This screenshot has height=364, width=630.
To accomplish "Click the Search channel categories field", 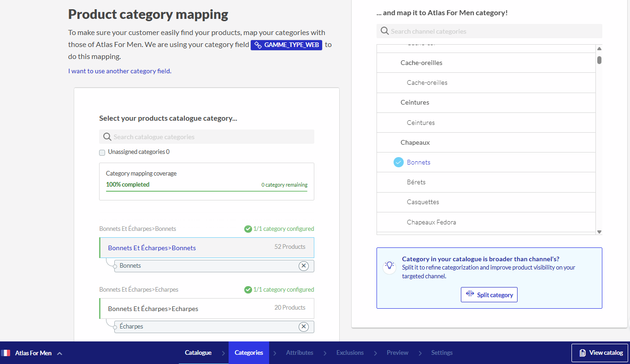I will pyautogui.click(x=493, y=31).
